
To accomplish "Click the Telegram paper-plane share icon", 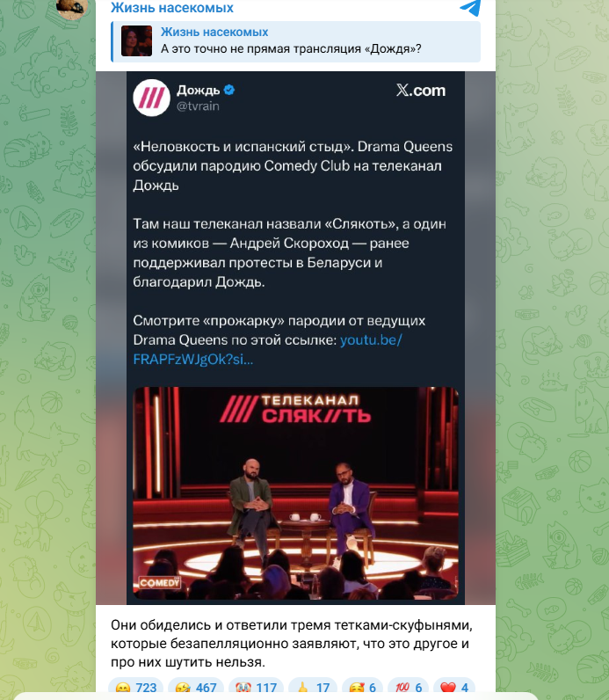I will (471, 7).
